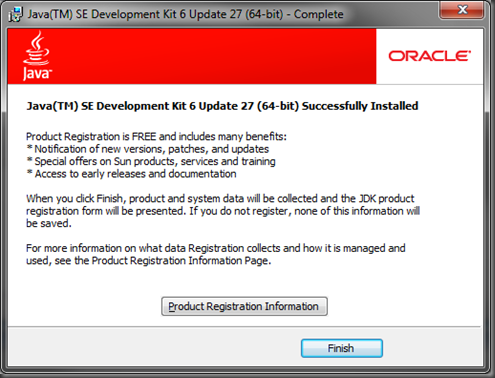Click the installer icon in title bar
495x378 pixels.
point(15,15)
